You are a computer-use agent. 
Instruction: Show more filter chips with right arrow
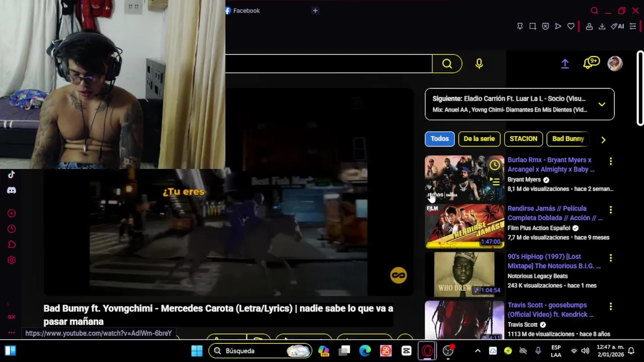(x=603, y=140)
